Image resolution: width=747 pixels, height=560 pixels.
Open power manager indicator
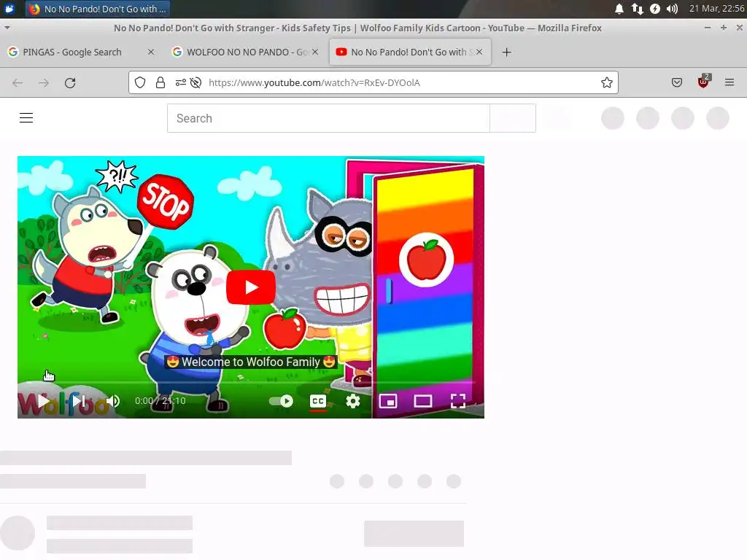[x=655, y=9]
